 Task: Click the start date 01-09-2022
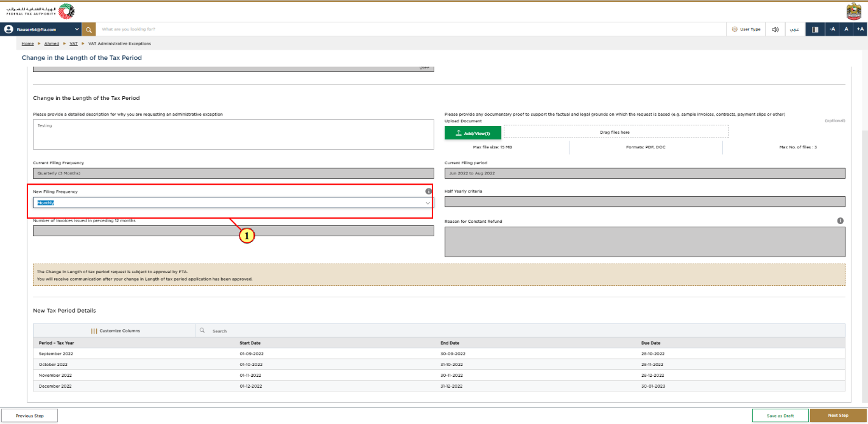click(250, 353)
